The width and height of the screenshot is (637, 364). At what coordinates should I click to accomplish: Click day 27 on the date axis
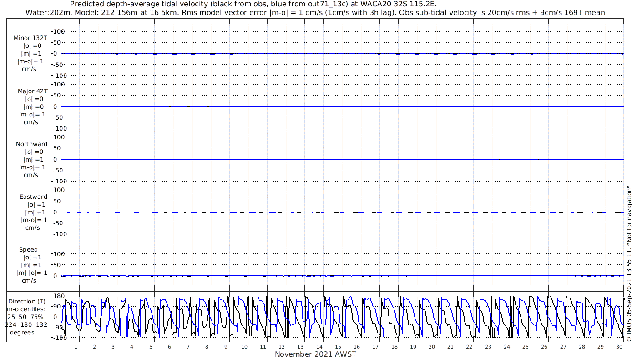click(563, 347)
